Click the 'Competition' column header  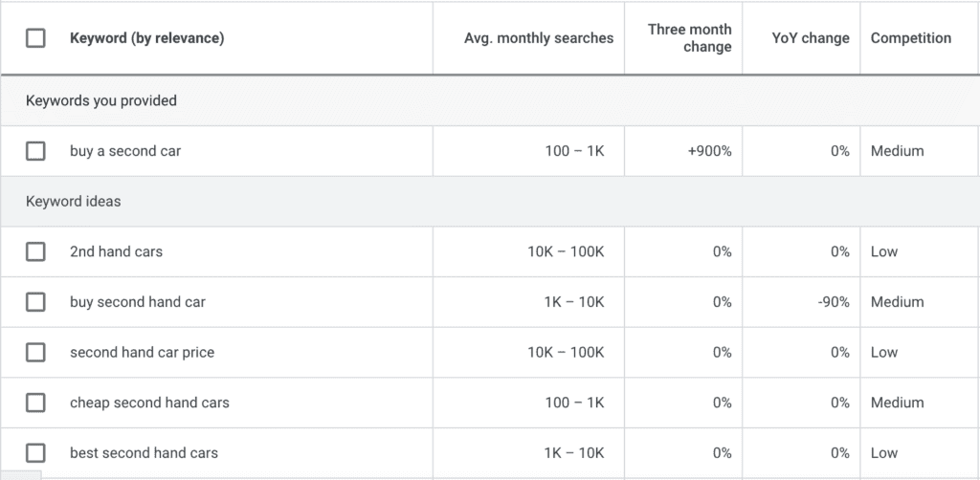pyautogui.click(x=910, y=38)
